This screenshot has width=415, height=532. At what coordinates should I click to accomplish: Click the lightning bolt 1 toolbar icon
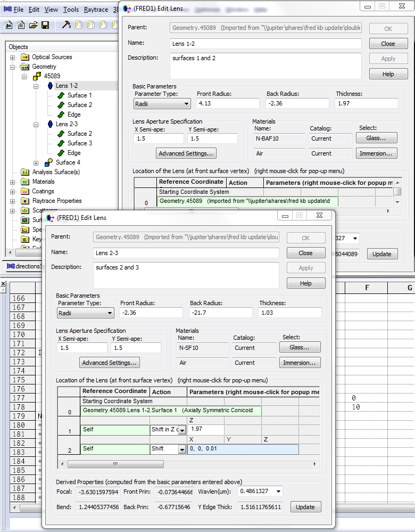tap(91, 25)
